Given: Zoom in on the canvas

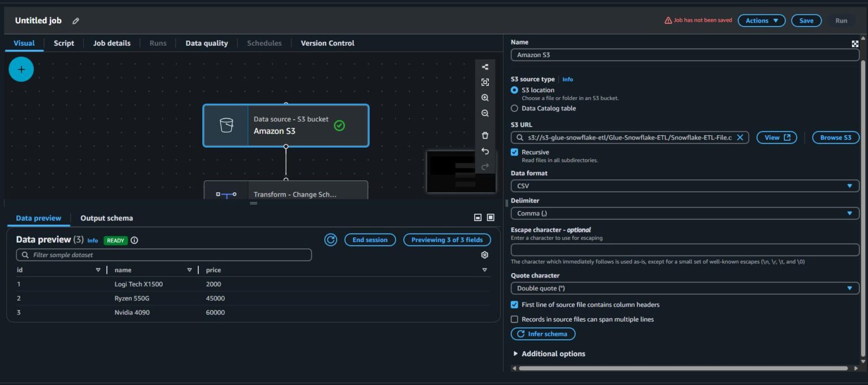Looking at the screenshot, I should point(485,98).
